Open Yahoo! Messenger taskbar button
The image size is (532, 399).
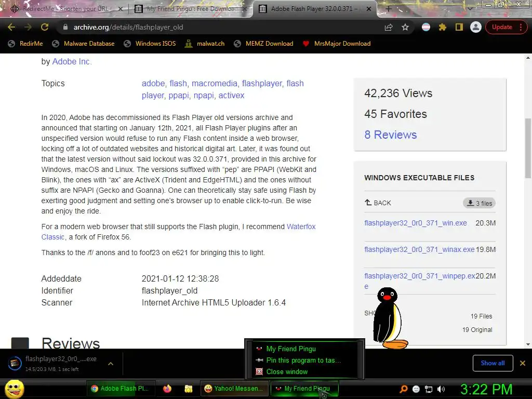pos(234,389)
